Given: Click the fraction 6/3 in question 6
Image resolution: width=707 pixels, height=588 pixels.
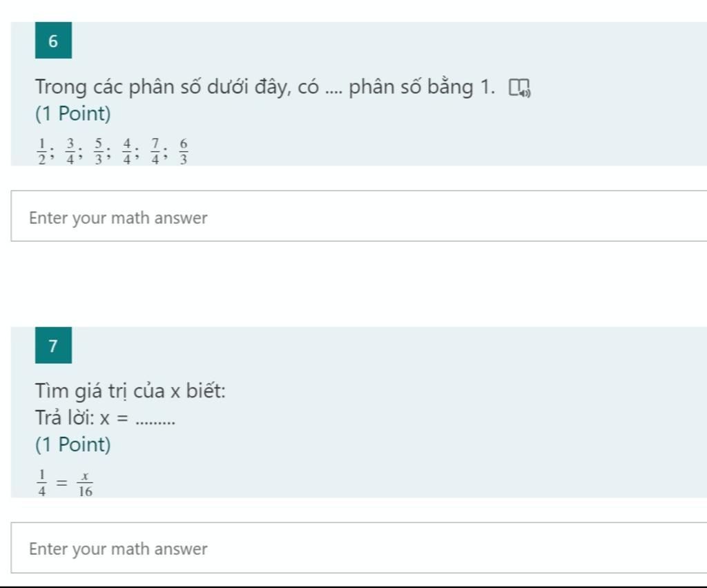Looking at the screenshot, I should (x=183, y=151).
